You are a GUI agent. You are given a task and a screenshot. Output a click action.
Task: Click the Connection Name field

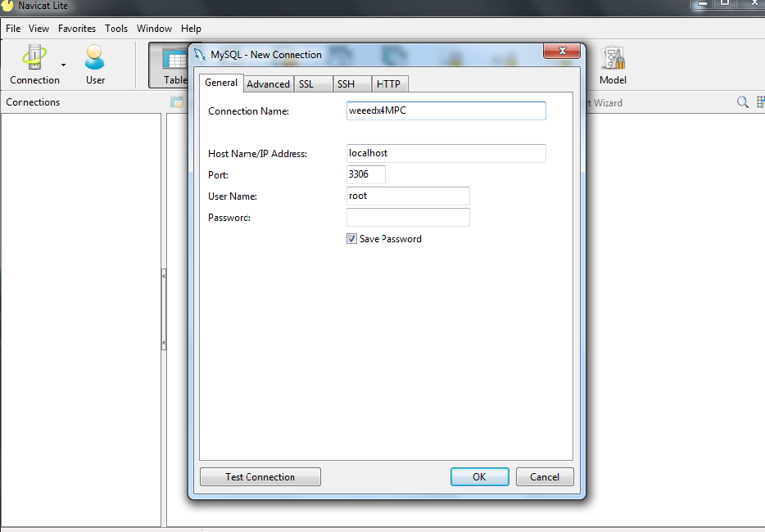[446, 110]
